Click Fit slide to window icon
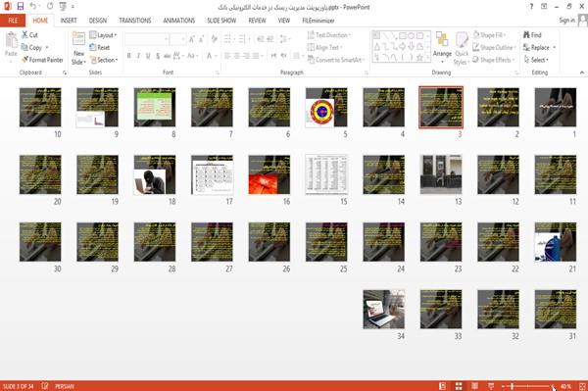The image size is (588, 391). [x=582, y=386]
